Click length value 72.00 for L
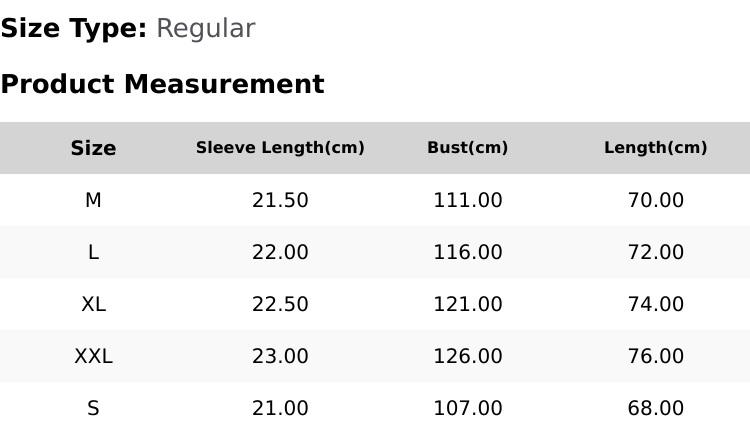This screenshot has height=434, width=750. (x=656, y=252)
